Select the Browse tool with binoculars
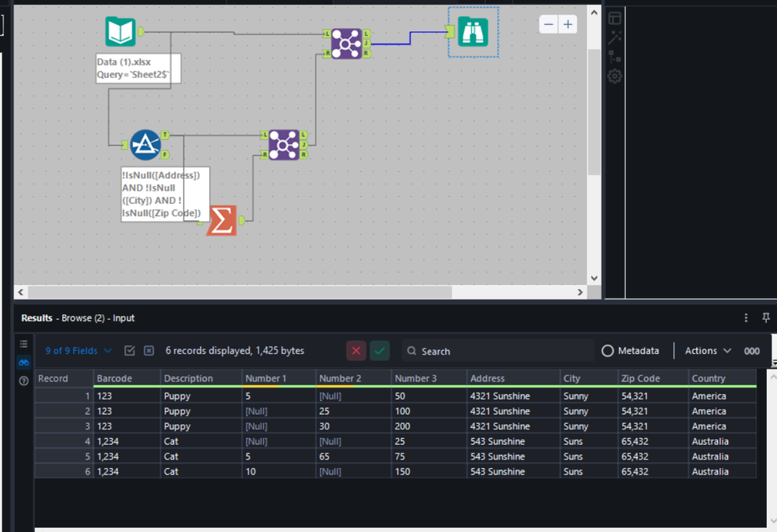The width and height of the screenshot is (777, 532). [473, 32]
